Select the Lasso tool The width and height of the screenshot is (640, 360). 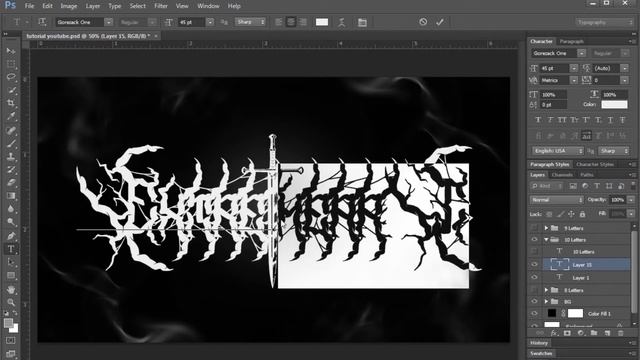[11, 77]
